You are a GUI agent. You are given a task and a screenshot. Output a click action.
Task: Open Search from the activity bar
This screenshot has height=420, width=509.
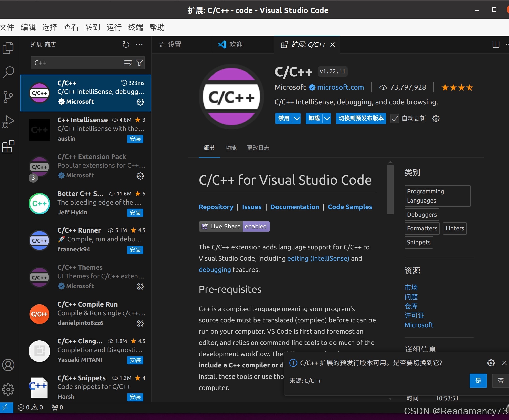pos(8,72)
